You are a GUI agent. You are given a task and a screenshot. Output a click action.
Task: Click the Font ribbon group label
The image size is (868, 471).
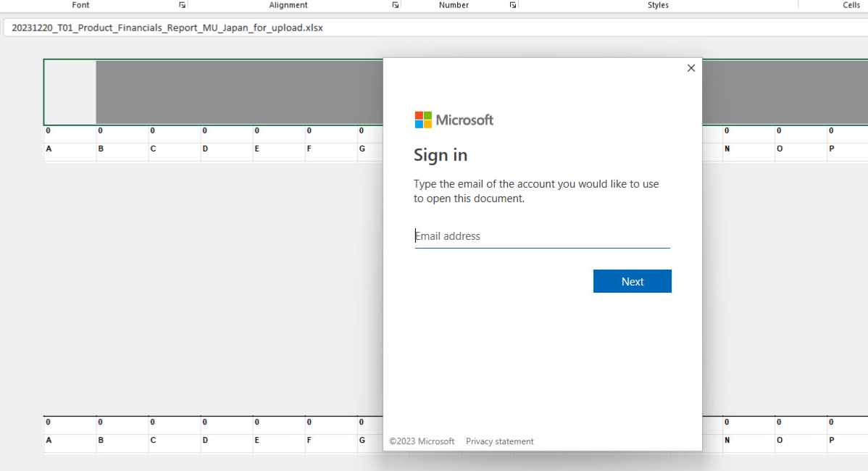(81, 5)
